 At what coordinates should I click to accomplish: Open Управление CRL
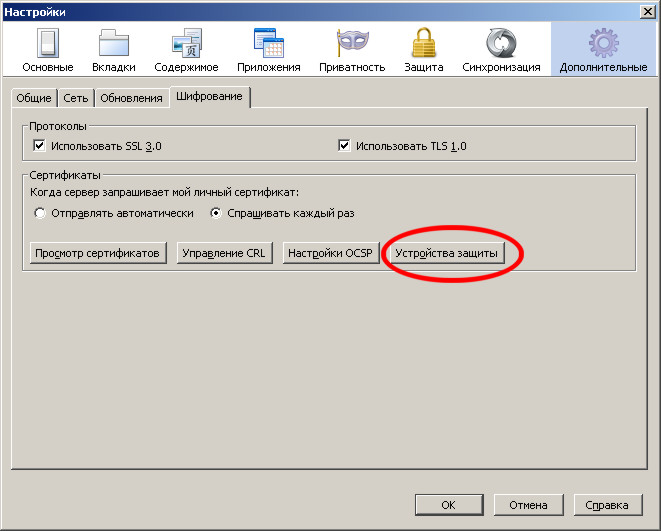coord(224,253)
